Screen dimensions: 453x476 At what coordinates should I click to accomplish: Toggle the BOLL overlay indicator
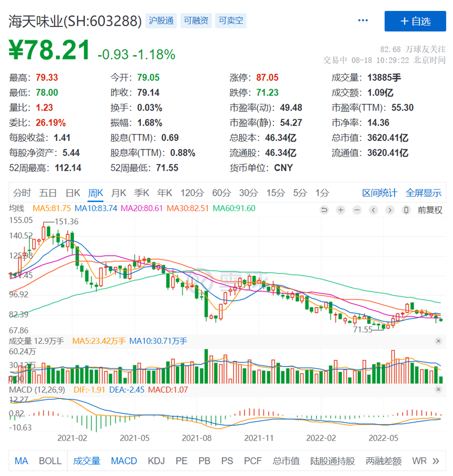[50, 461]
